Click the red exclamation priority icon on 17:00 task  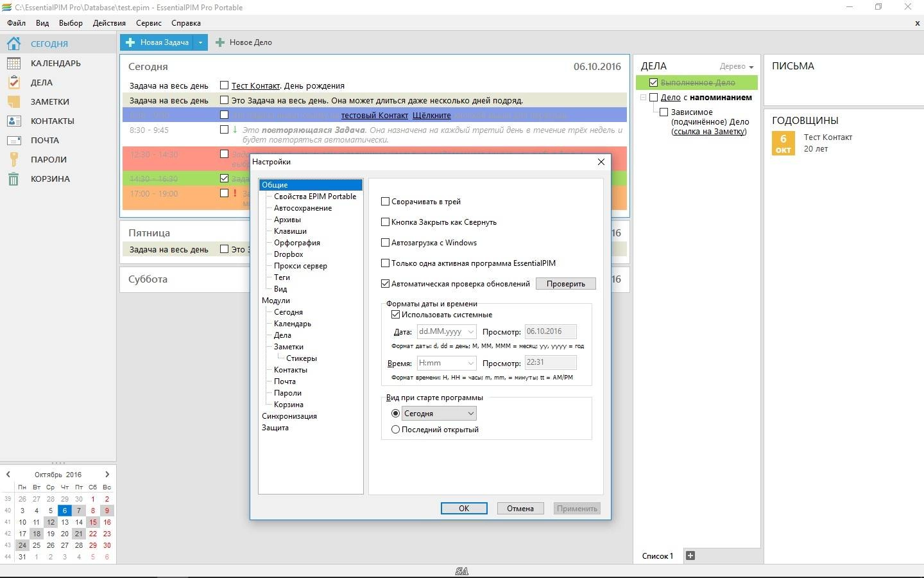(x=235, y=193)
